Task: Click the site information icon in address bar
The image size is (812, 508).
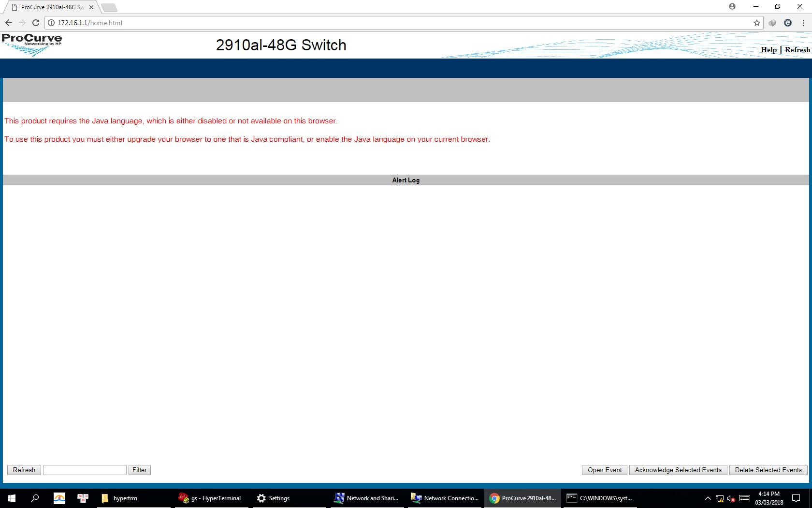Action: tap(51, 23)
